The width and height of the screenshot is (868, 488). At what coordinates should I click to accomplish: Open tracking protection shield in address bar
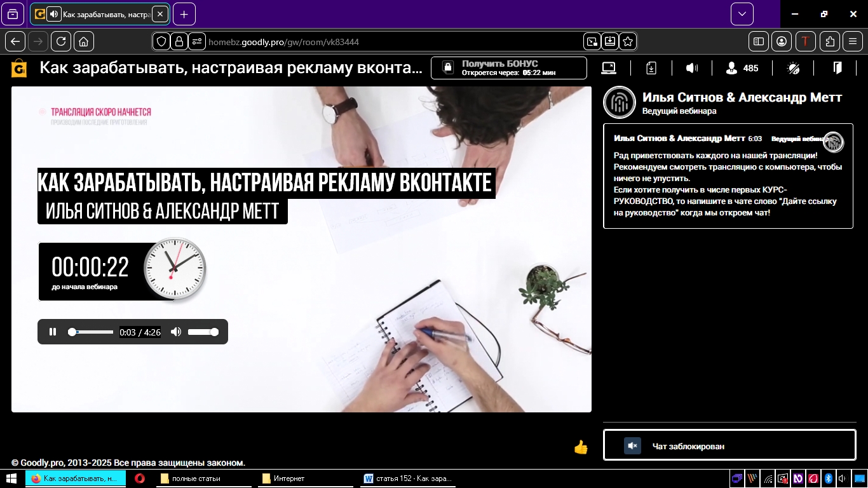162,41
